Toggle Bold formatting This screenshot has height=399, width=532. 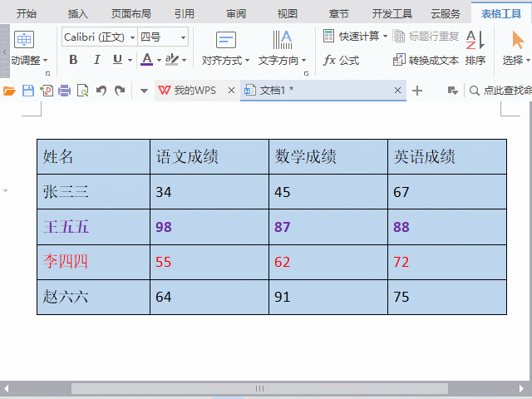click(73, 60)
